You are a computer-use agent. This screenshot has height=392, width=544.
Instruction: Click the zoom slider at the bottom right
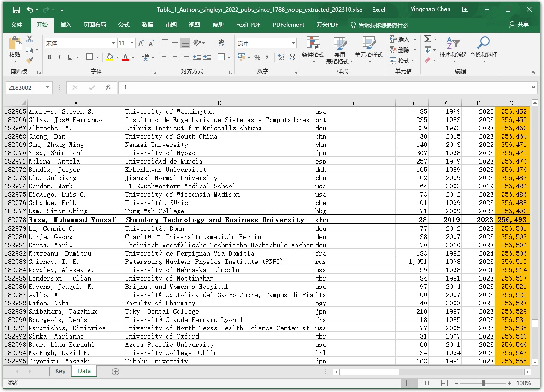(483, 383)
